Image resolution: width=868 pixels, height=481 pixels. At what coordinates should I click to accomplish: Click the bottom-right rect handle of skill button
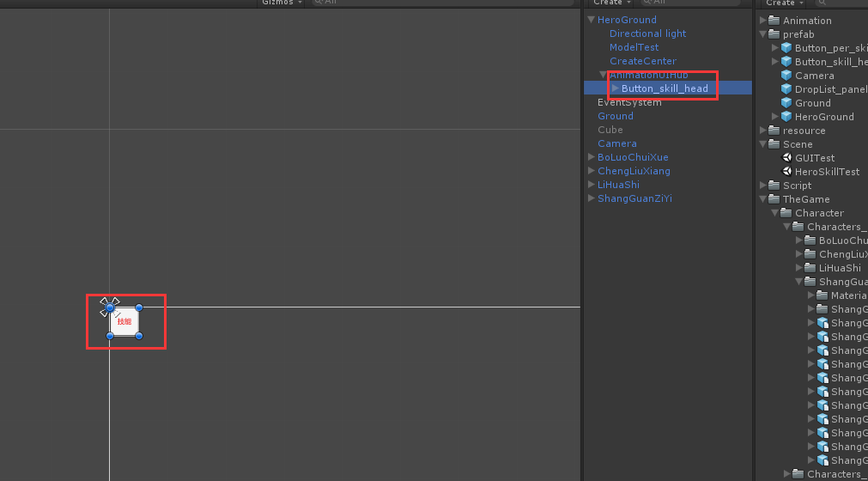coord(139,336)
